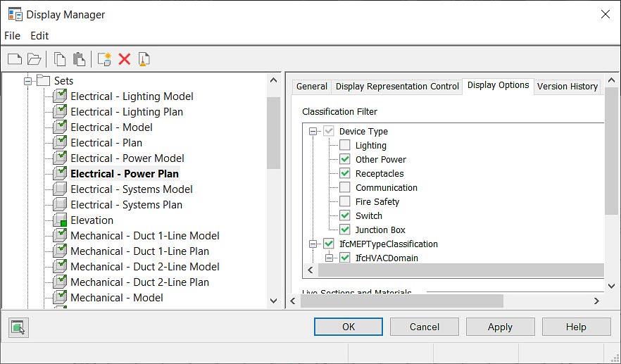Screen dimensions: 621x364
Task: Click the Cancel button
Action: (x=424, y=327)
